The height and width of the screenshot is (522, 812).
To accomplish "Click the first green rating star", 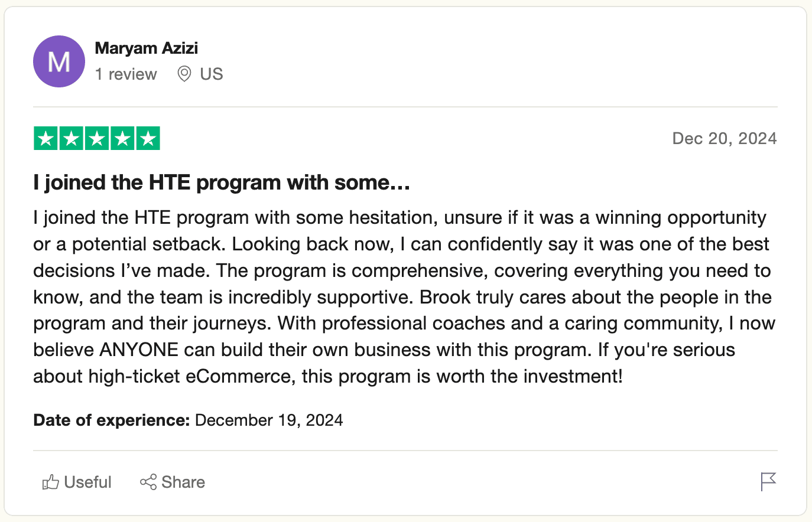I will (46, 139).
